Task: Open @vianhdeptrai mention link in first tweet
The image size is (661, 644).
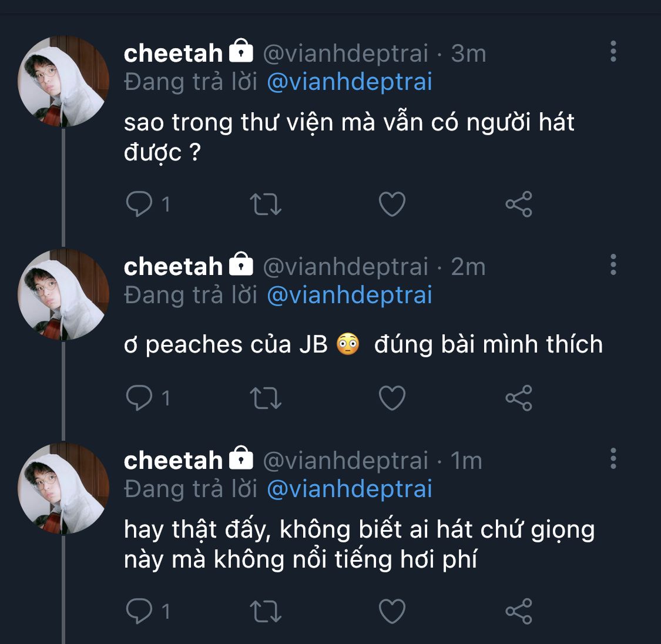Action: coord(350,82)
